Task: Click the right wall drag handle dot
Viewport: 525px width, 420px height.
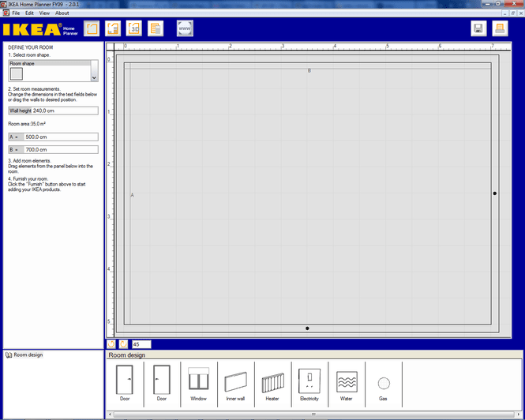Action: tap(495, 193)
